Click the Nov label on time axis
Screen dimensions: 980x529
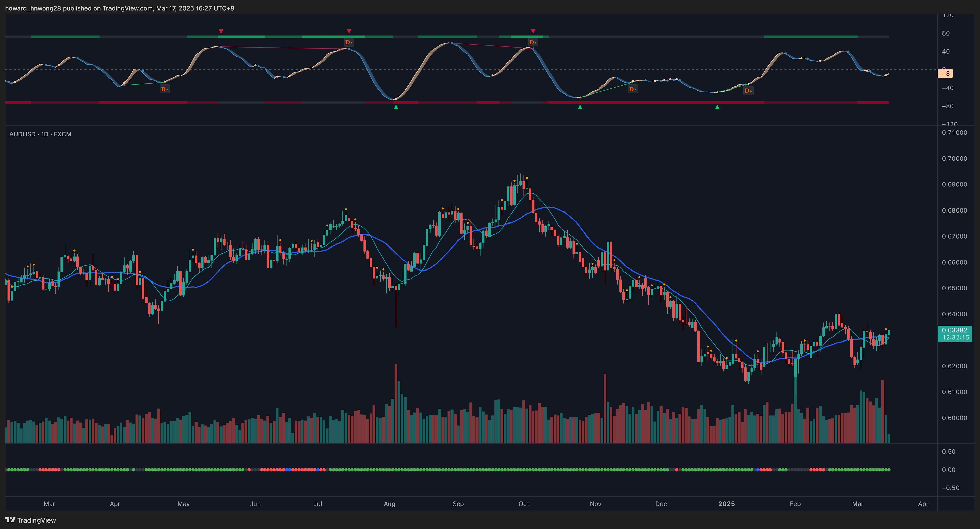coord(595,504)
